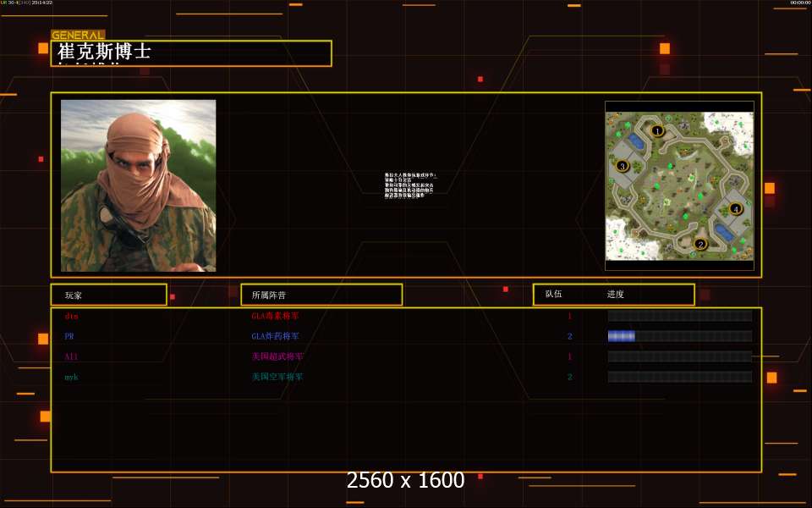Click the red square marker beside 玩家 header
Image resolution: width=812 pixels, height=508 pixels.
pyautogui.click(x=173, y=297)
